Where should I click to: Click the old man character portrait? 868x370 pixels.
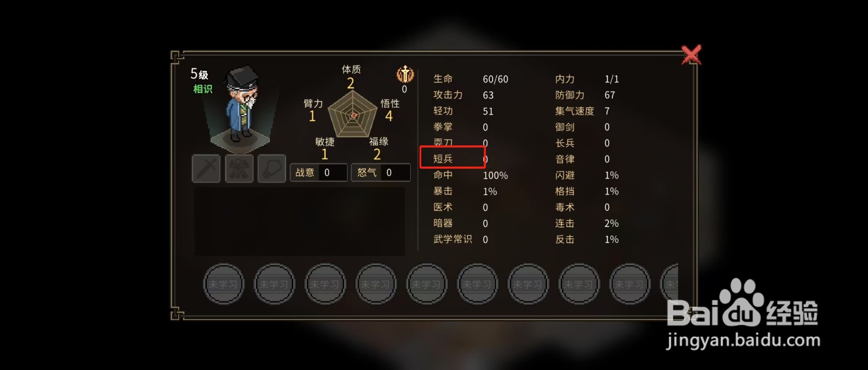pos(242,105)
